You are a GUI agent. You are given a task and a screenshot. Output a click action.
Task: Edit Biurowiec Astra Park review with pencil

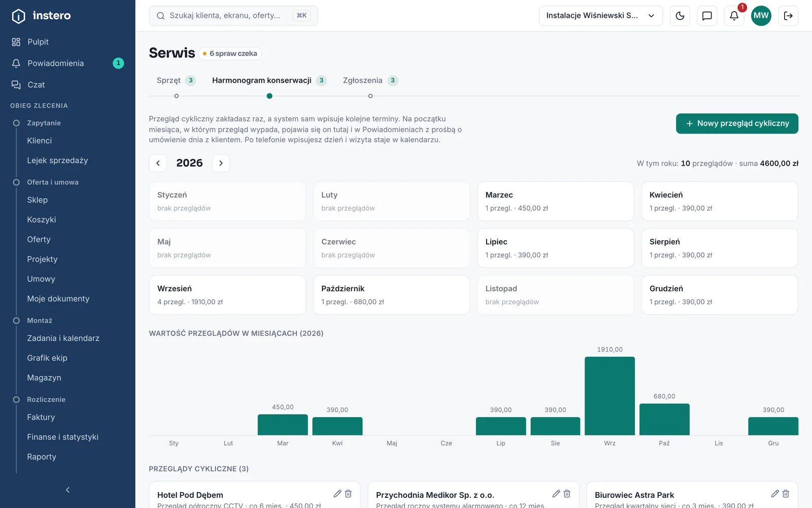coord(775,494)
